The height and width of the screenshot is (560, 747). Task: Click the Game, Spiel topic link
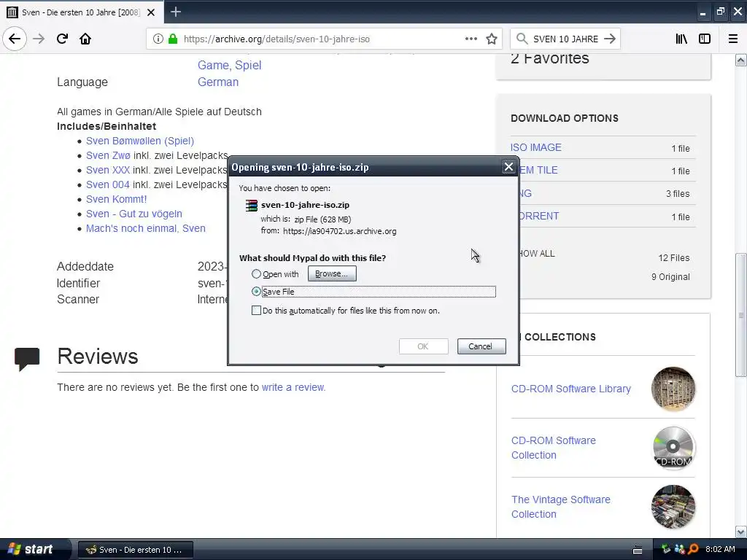click(x=230, y=65)
